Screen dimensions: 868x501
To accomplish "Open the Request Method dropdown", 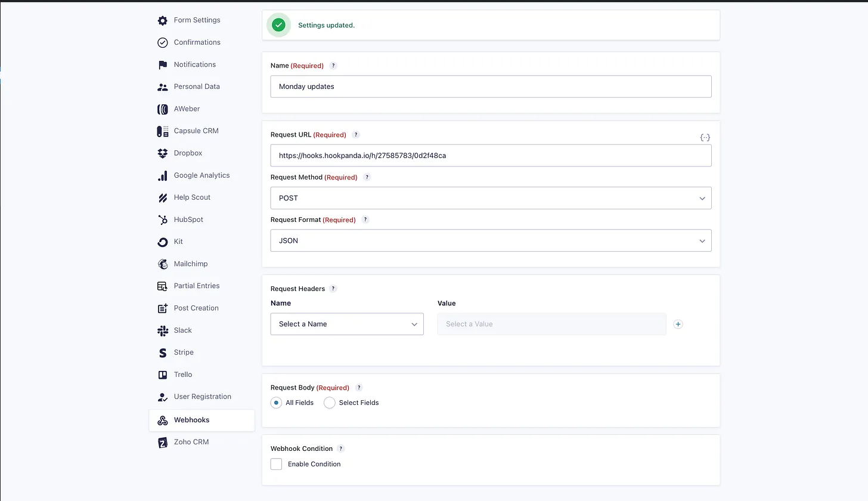I will [490, 198].
